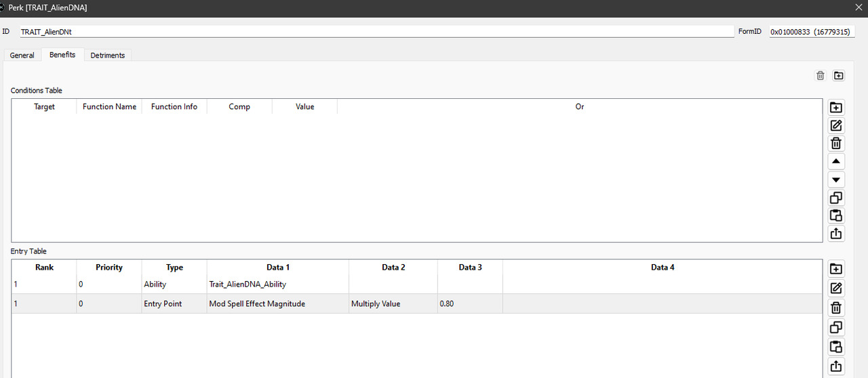868x378 pixels.
Task: Click the Or column header
Action: [580, 106]
